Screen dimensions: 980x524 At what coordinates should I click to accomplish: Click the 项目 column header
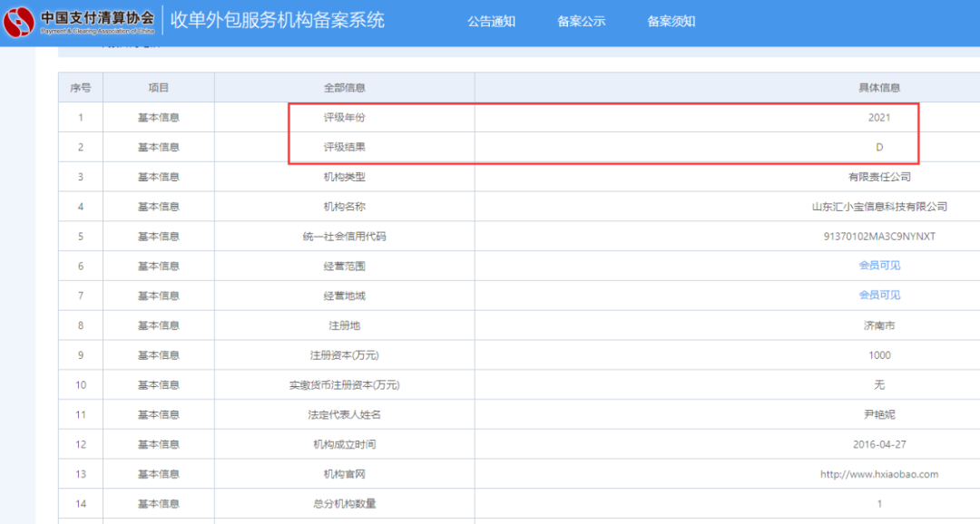click(x=158, y=87)
